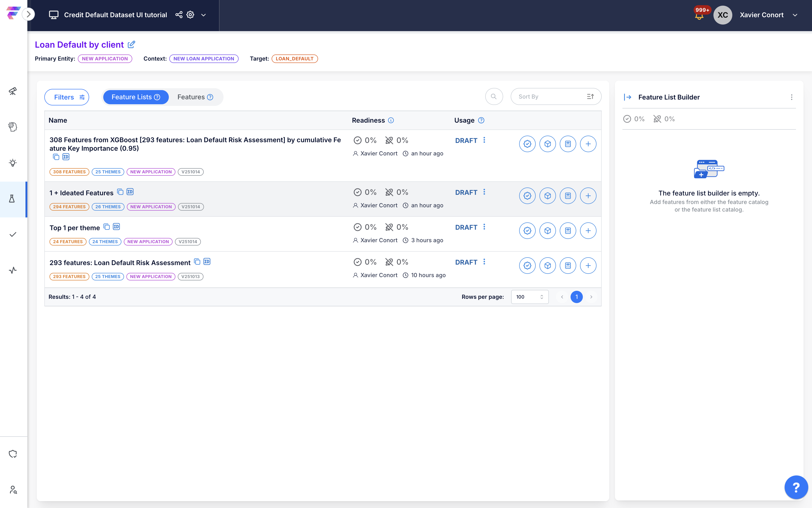Open the notifications bell with 999+ badge
The width and height of the screenshot is (812, 508).
pyautogui.click(x=699, y=16)
